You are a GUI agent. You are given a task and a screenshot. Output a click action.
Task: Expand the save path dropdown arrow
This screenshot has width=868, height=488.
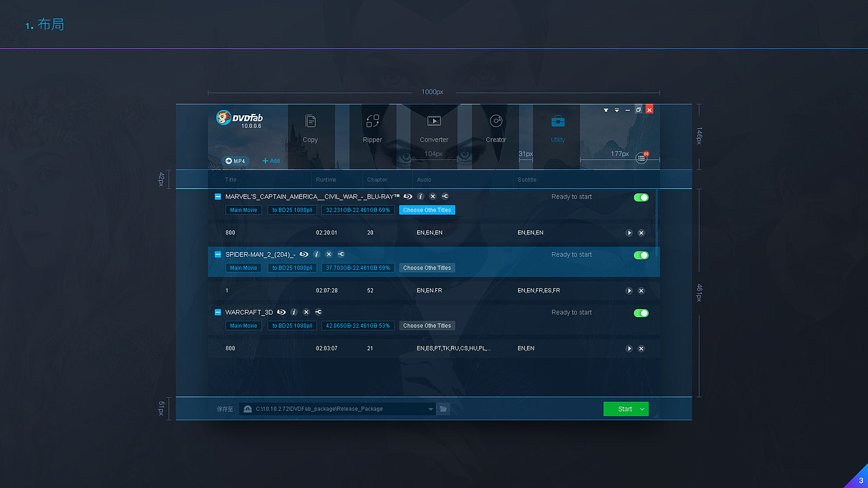pyautogui.click(x=431, y=409)
